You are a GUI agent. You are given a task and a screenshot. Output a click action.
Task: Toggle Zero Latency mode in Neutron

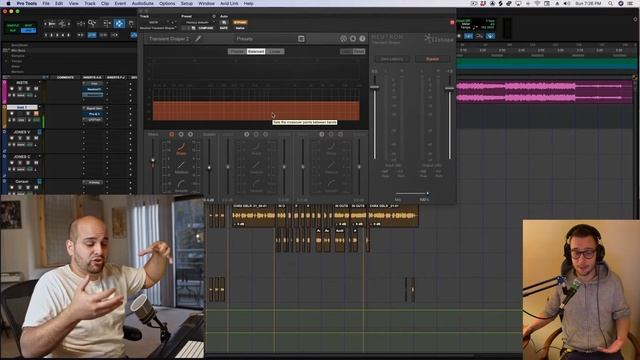click(x=392, y=59)
